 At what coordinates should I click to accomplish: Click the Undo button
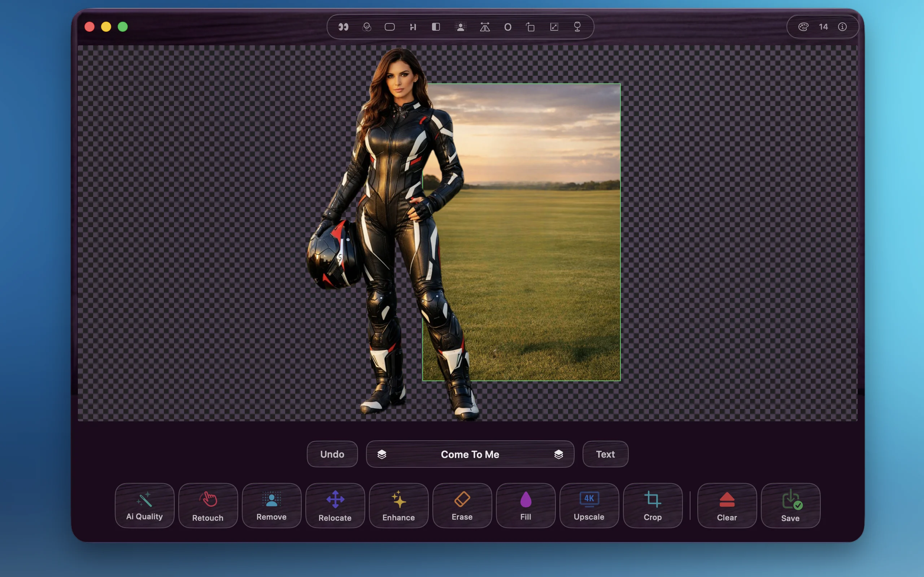point(332,454)
